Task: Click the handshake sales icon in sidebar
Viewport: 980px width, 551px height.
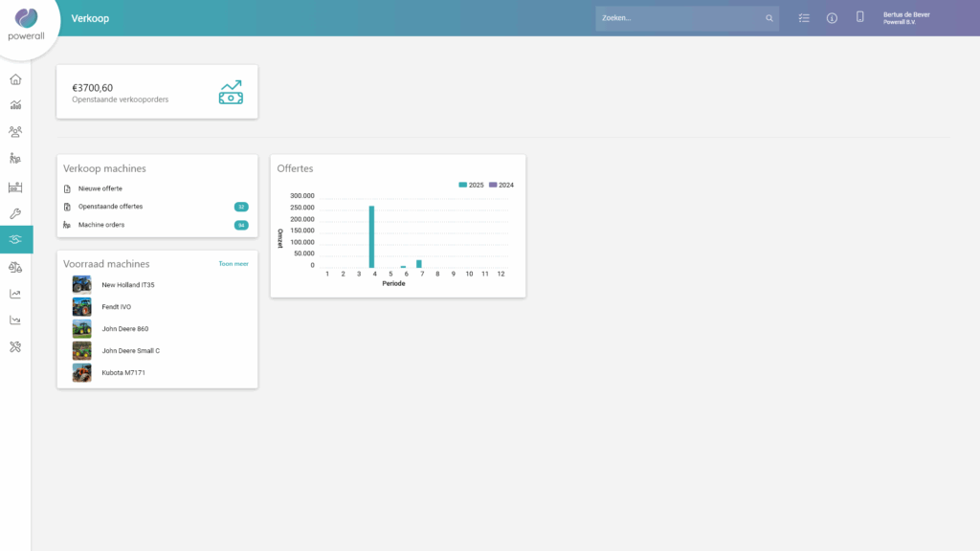Action: [x=15, y=239]
